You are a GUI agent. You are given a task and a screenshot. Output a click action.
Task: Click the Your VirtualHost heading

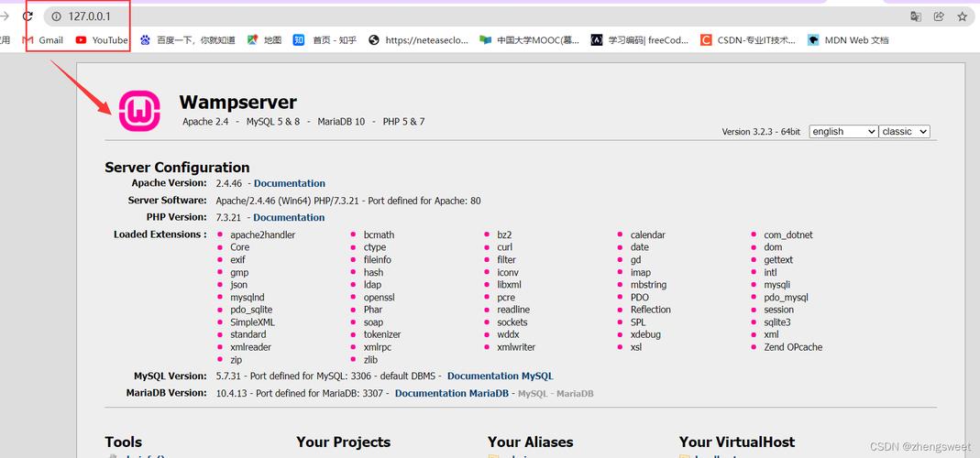click(x=737, y=442)
